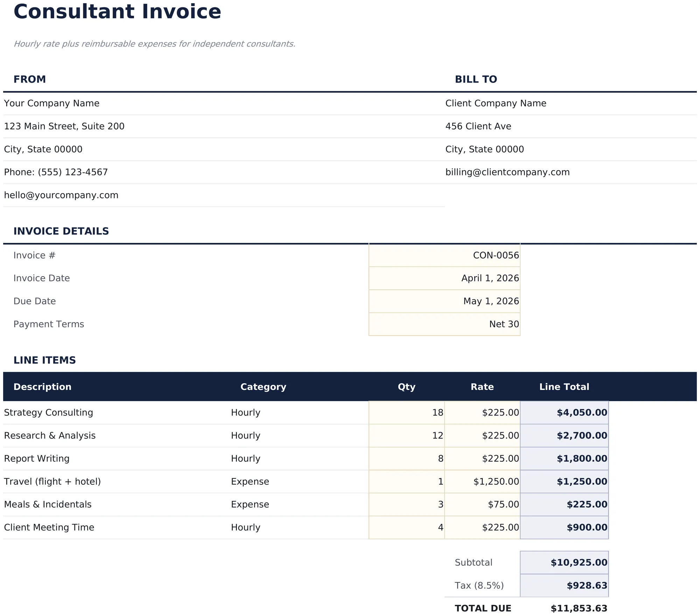Image resolution: width=700 pixels, height=616 pixels.
Task: Edit invoice date April 1, 2026
Action: 444,278
